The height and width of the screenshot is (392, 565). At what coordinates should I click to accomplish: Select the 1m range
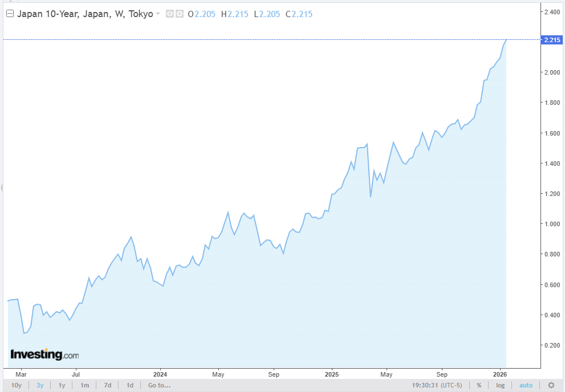84,385
